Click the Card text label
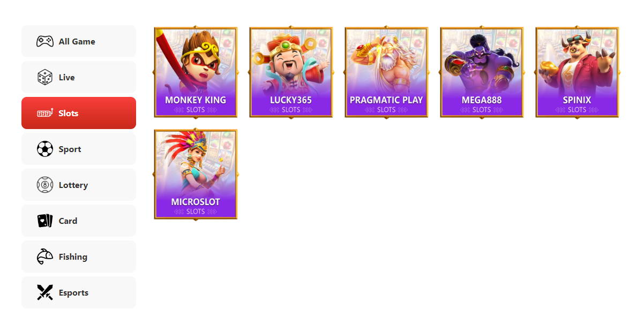This screenshot has height=332, width=644. tap(68, 221)
